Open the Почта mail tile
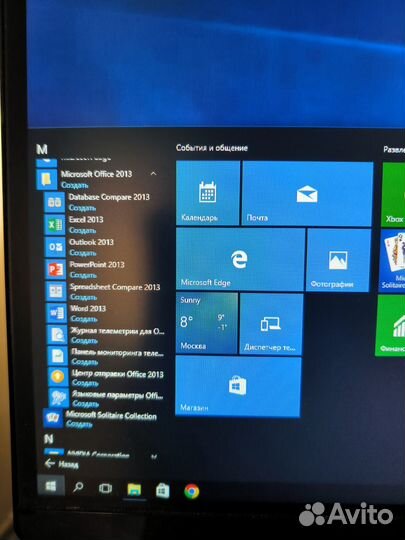 [308, 194]
